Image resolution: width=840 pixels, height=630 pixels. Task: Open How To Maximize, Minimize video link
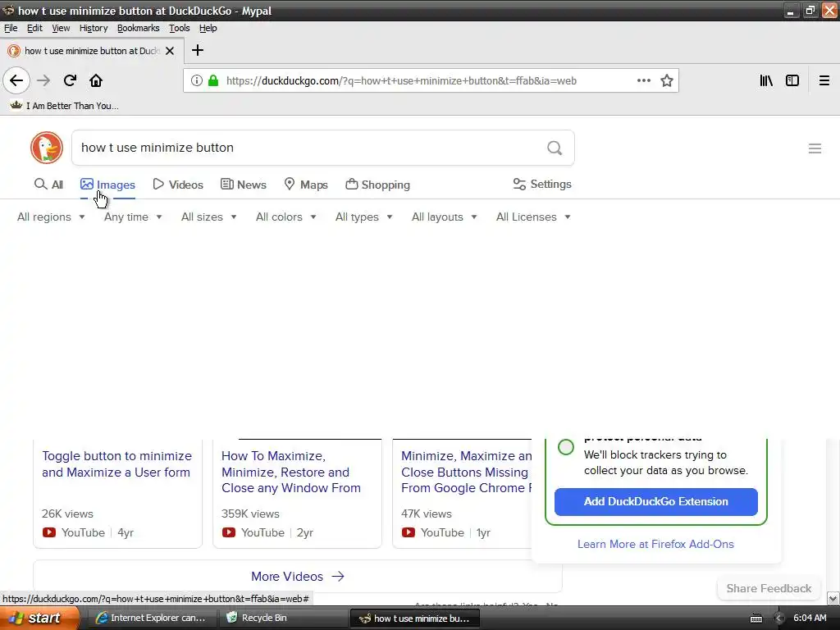tap(291, 472)
